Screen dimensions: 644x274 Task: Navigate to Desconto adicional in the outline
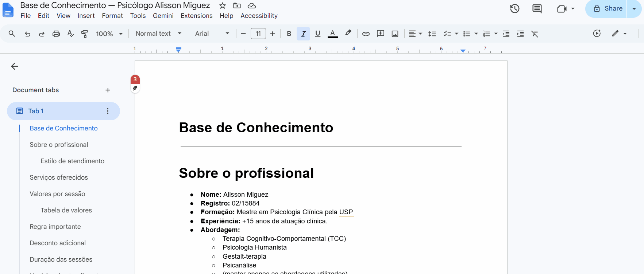58,243
